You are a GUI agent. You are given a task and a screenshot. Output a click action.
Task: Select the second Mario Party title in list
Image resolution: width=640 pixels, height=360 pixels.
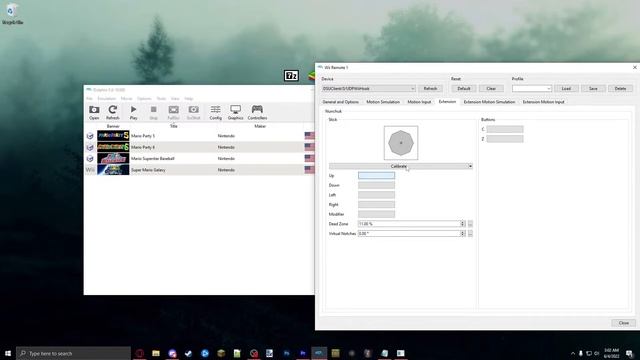coord(143,147)
